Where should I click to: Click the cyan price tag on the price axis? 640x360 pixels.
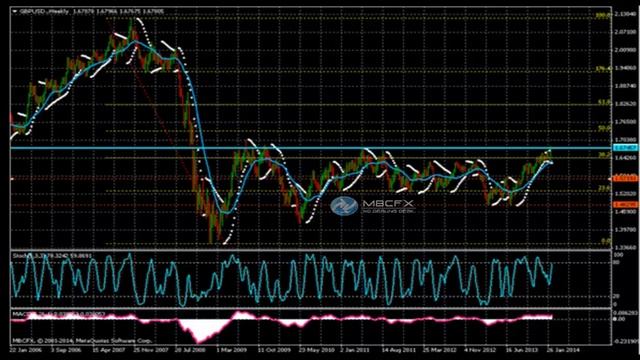pos(625,148)
